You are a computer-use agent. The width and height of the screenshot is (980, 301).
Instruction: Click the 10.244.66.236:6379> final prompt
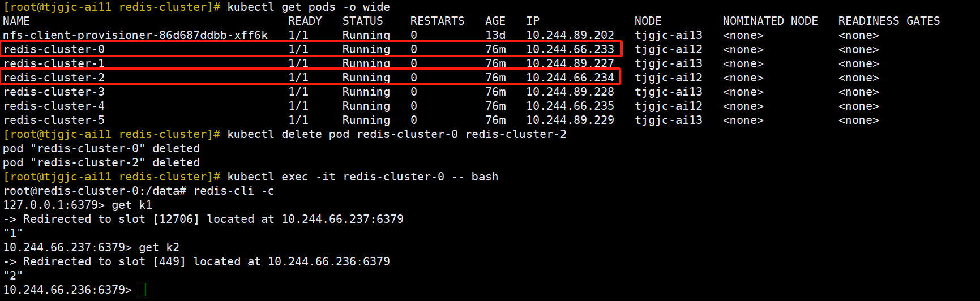67,290
